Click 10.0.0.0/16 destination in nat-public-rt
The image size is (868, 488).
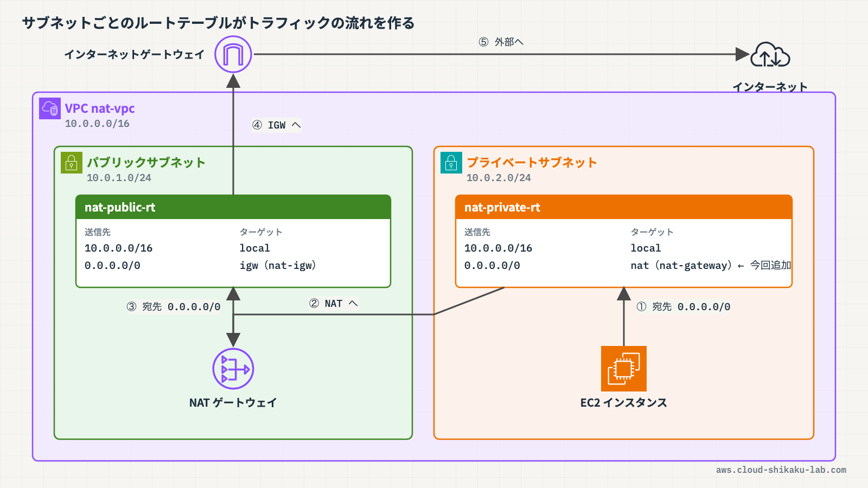(118, 248)
